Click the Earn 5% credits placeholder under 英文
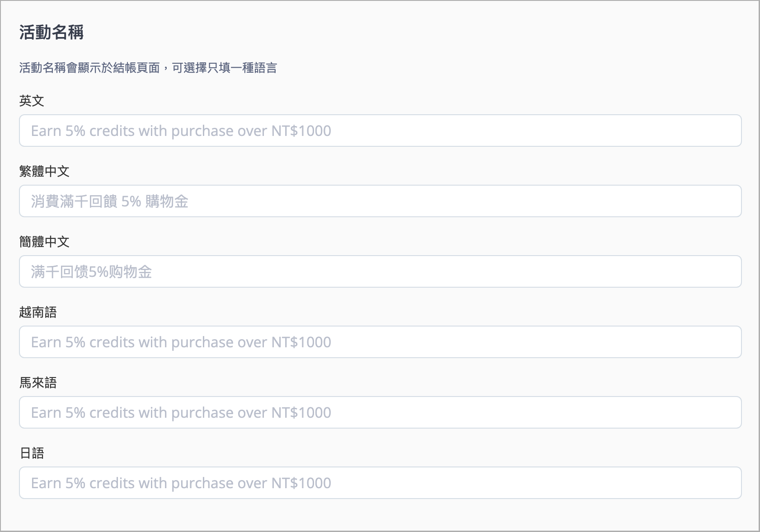The width and height of the screenshot is (760, 532). point(181,131)
